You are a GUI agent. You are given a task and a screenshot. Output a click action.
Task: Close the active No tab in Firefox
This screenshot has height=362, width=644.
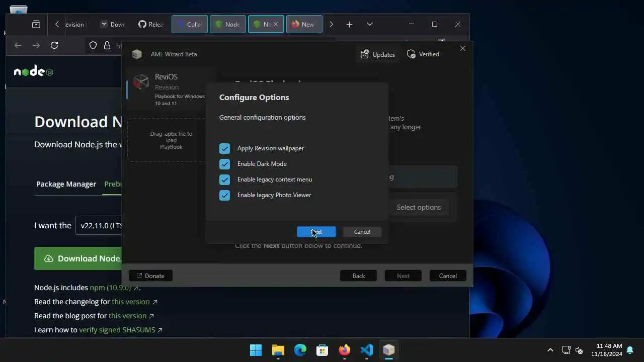coord(275,24)
